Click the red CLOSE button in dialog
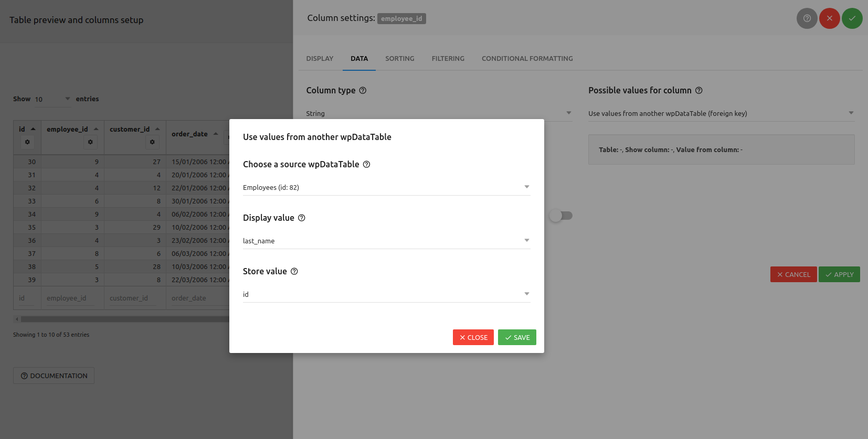 pos(473,337)
